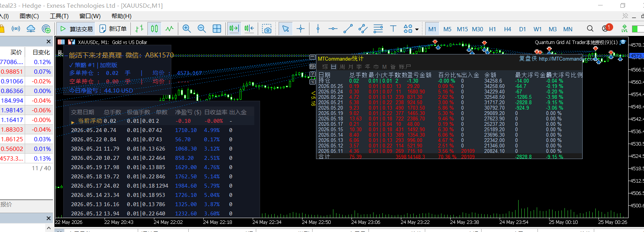Image resolution: width=644 pixels, height=232 pixels.
Task: Click the 报价 tab label
Action: point(6,205)
